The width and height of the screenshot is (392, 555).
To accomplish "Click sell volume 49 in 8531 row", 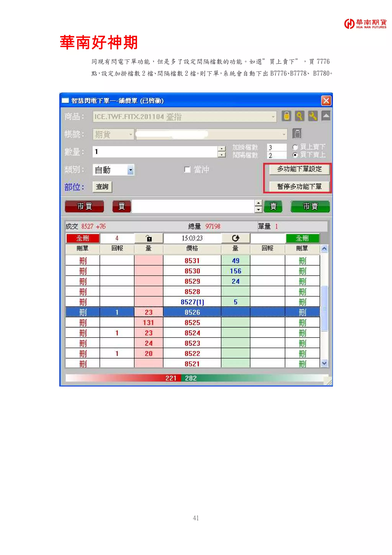I will [235, 261].
